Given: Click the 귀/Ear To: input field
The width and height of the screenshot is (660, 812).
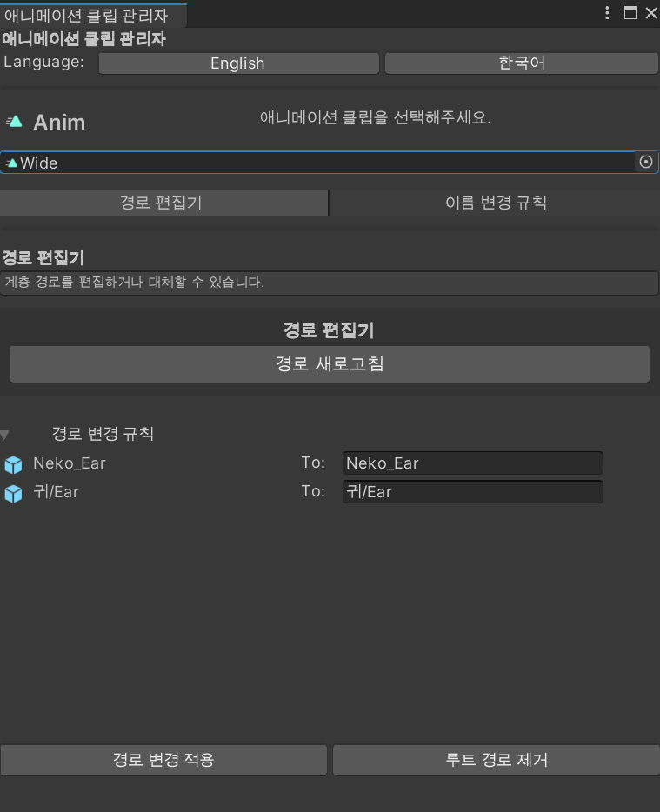Looking at the screenshot, I should 472,491.
